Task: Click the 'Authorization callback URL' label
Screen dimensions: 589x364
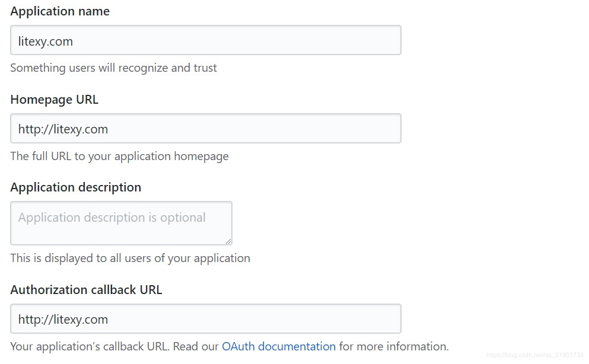Action: (86, 290)
